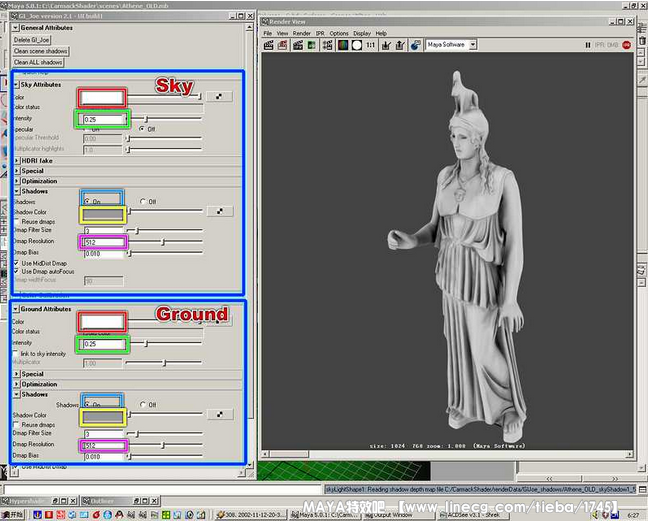Keep image in Render View
The width and height of the screenshot is (652, 524).
coord(386,45)
